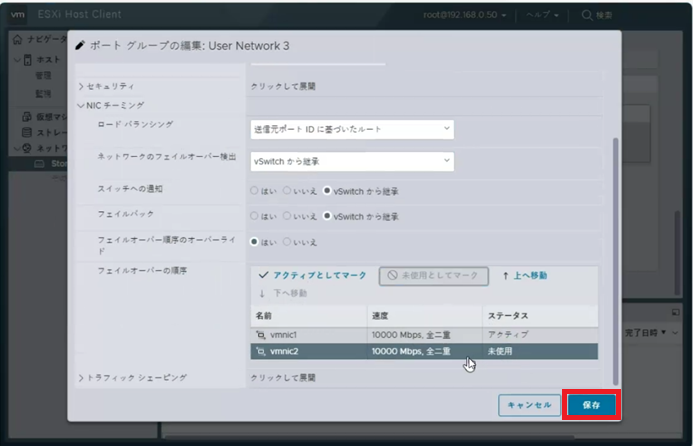
Task: Click the キャンセル button
Action: (529, 405)
